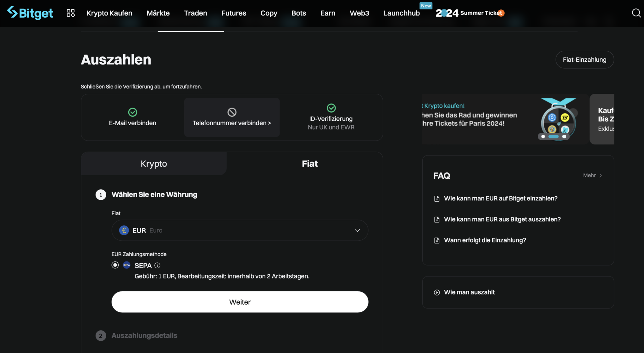Click the ID-Verifizierung green checkmark icon
The image size is (644, 353).
tap(331, 108)
